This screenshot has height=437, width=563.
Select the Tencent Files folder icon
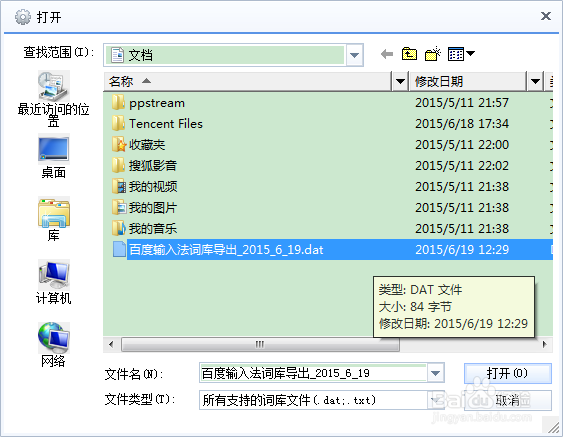coord(118,124)
